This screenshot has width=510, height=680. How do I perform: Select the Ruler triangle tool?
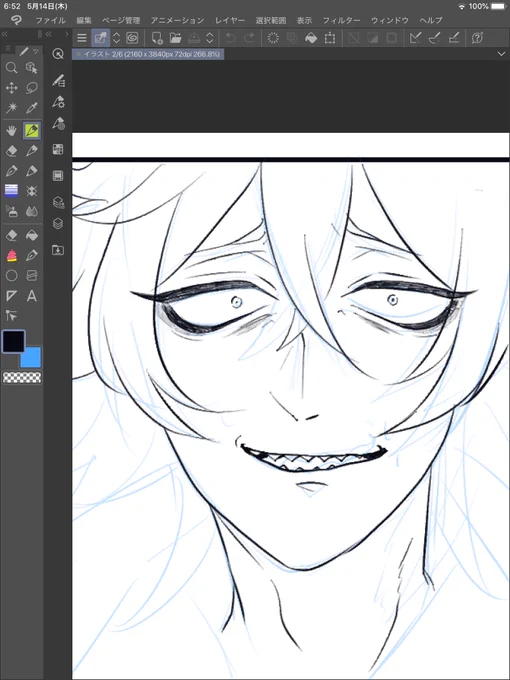tap(11, 296)
